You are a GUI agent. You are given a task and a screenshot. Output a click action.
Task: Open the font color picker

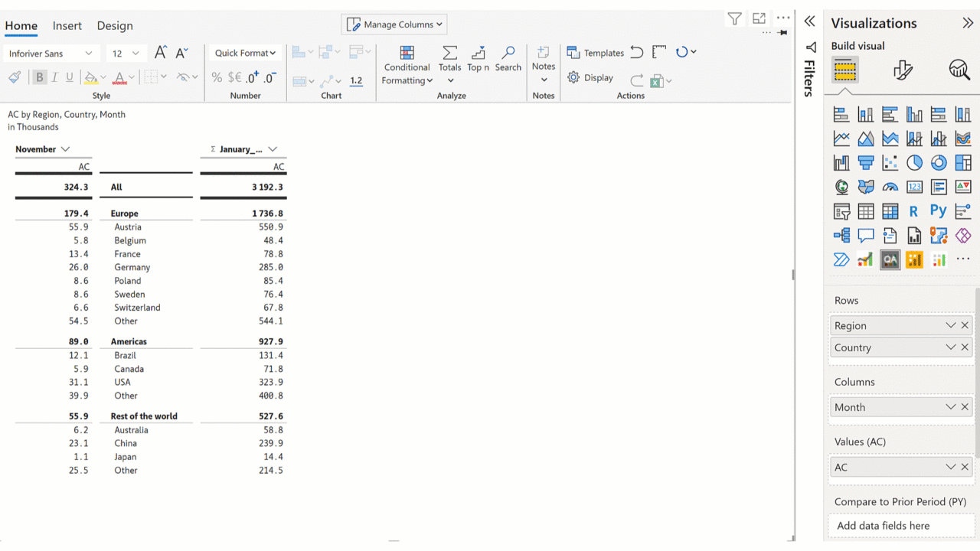click(x=122, y=77)
